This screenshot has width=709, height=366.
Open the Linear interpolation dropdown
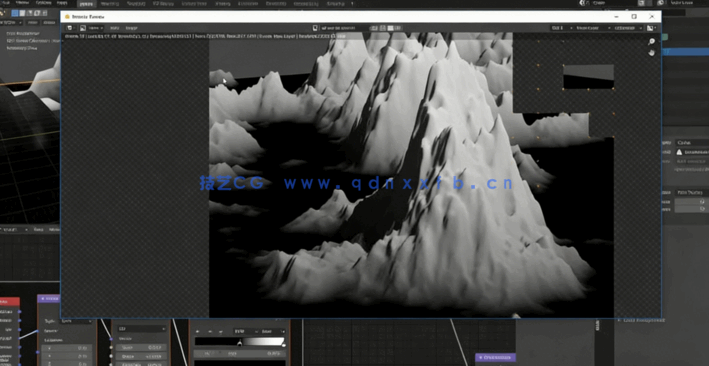(273, 332)
